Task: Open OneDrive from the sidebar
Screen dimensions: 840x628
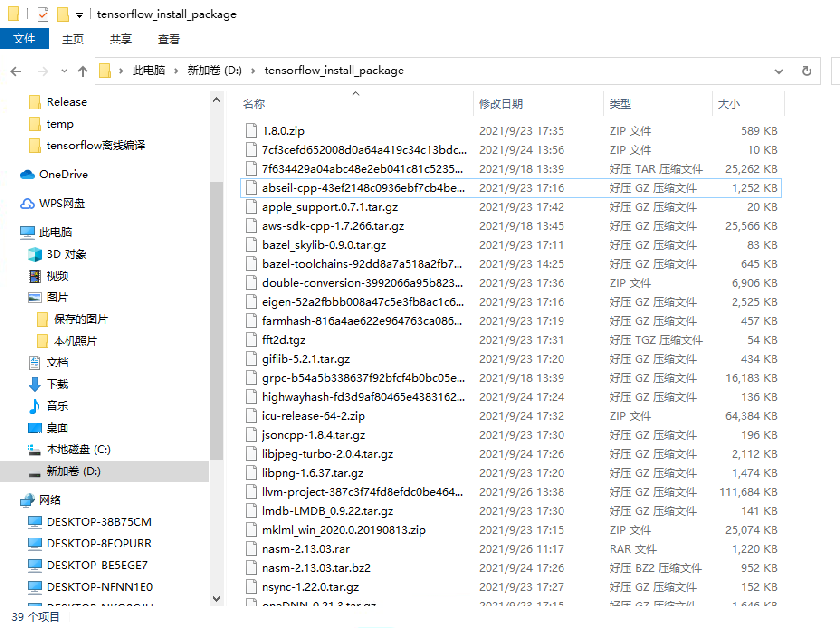Action: 63,174
